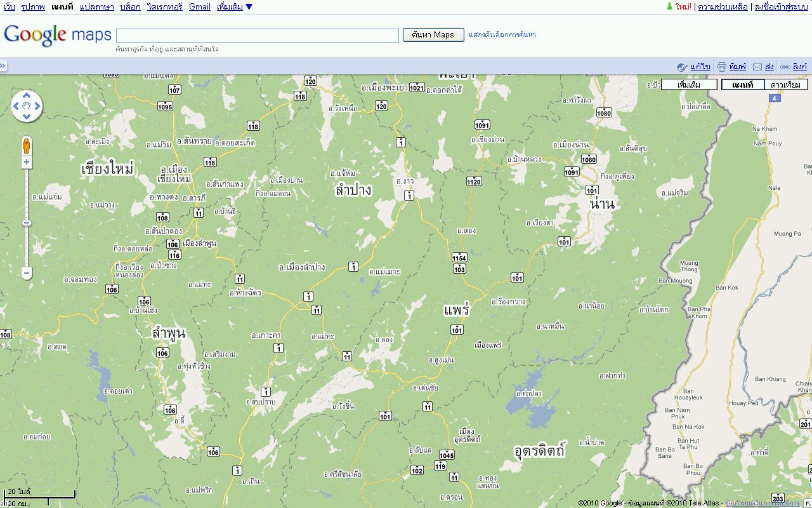Viewport: 812px width, 508px height.
Task: Go to รูปภาพ (Images) in top navigation
Action: pyautogui.click(x=33, y=7)
